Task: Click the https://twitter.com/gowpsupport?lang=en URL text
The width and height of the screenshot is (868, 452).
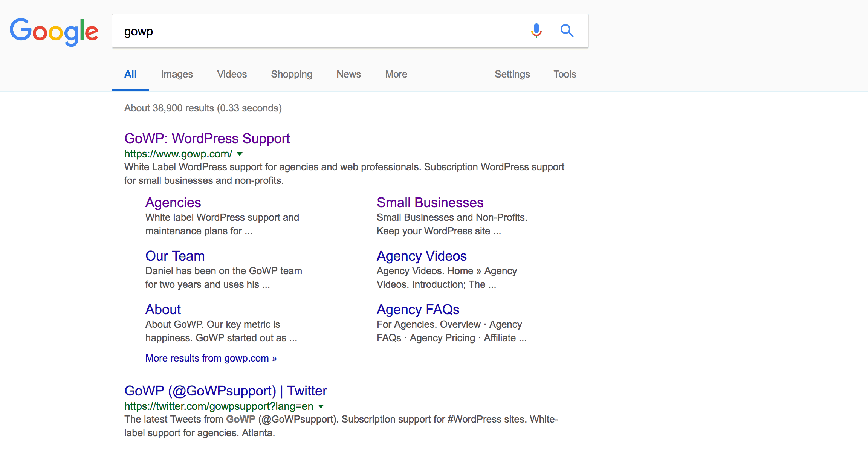Action: click(x=219, y=406)
